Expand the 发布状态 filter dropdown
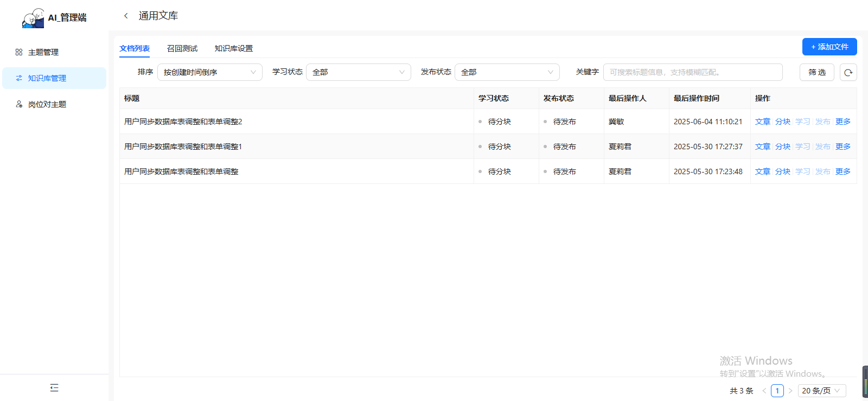This screenshot has height=401, width=868. [x=507, y=72]
